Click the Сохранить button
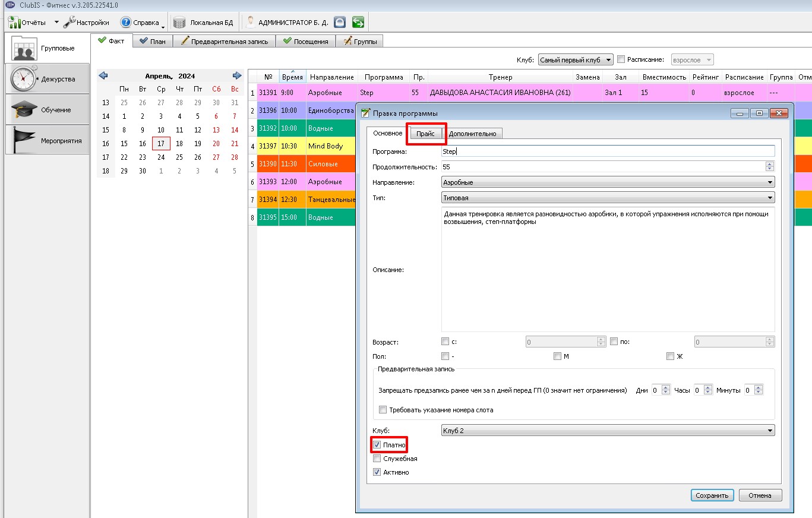 tap(712, 495)
